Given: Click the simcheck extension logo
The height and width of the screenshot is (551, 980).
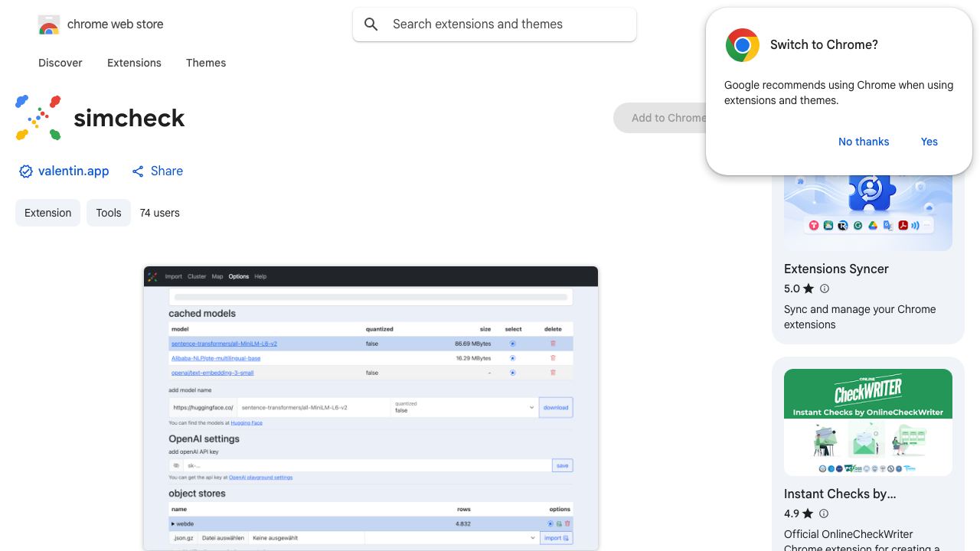Looking at the screenshot, I should (x=38, y=118).
